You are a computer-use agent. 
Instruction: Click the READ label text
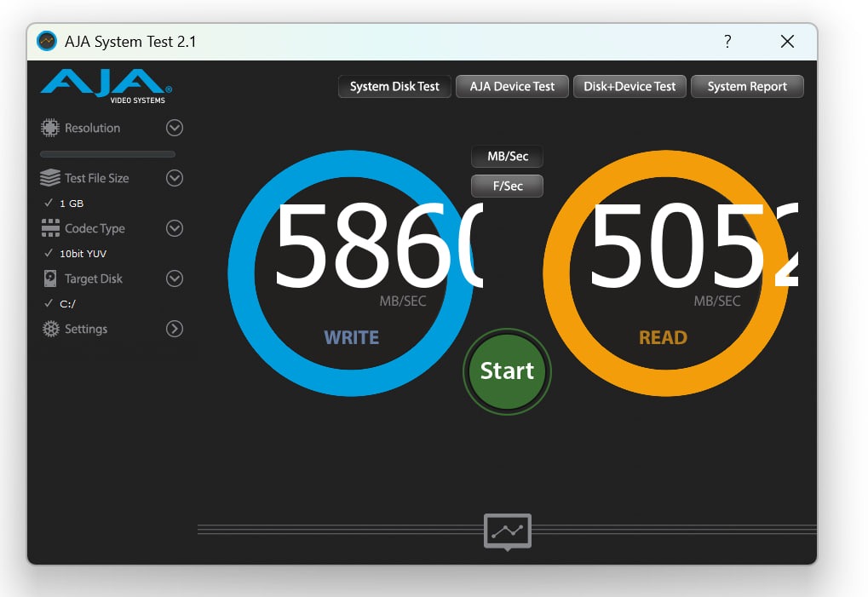664,337
